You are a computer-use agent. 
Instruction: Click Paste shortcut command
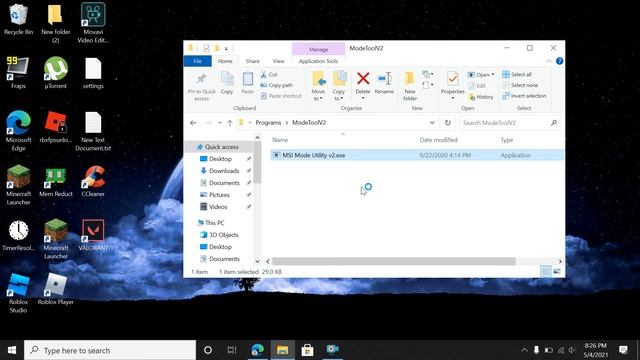click(x=281, y=96)
